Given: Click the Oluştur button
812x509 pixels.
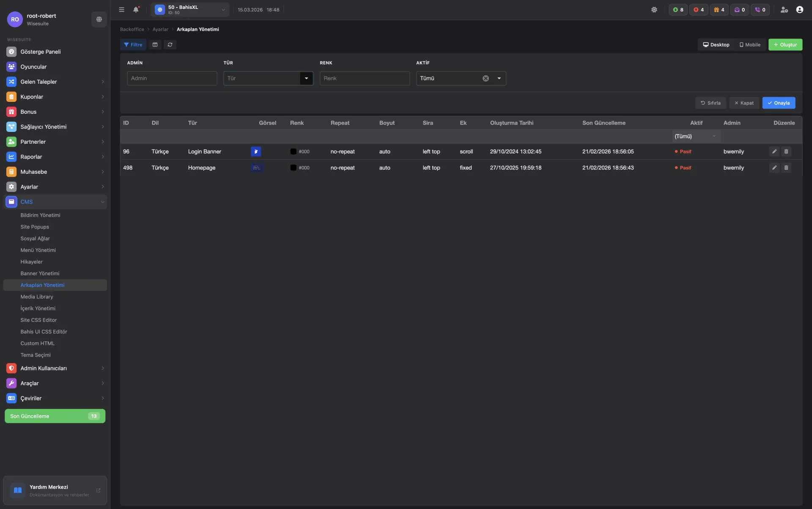Looking at the screenshot, I should [785, 45].
